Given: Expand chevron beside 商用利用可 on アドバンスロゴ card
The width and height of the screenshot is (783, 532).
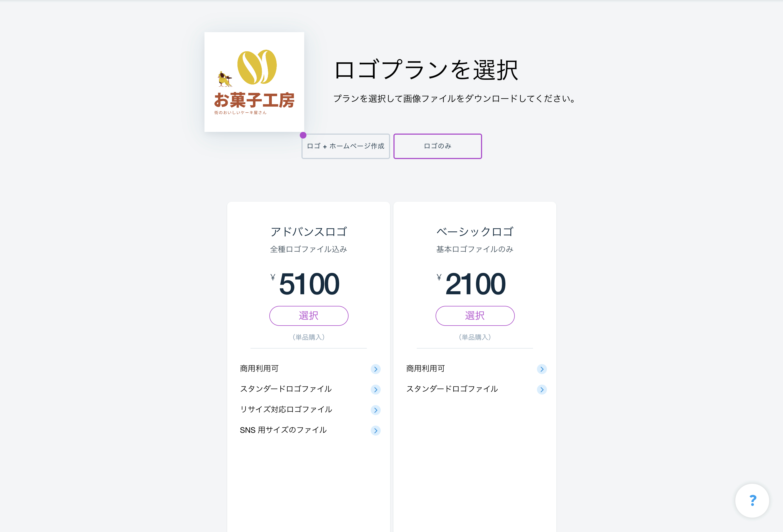Looking at the screenshot, I should 375,369.
